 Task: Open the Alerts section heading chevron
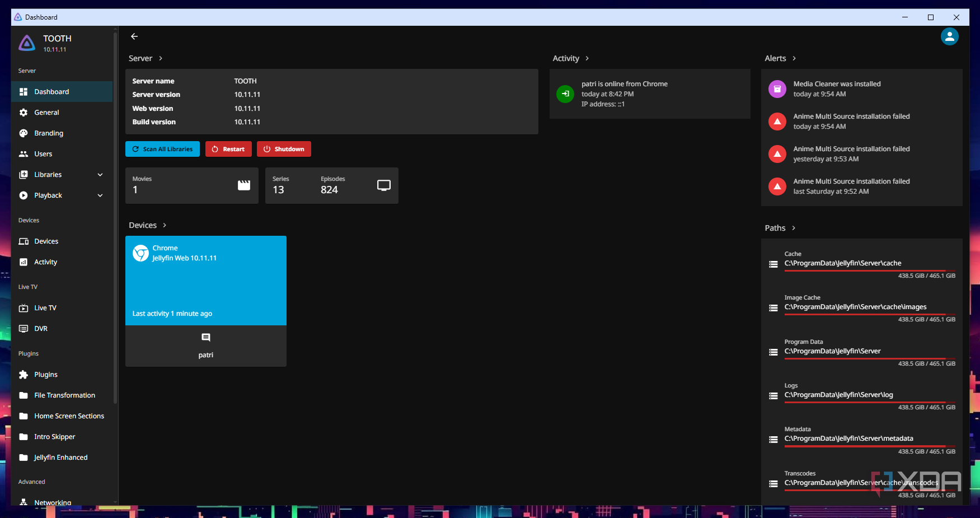(x=794, y=58)
